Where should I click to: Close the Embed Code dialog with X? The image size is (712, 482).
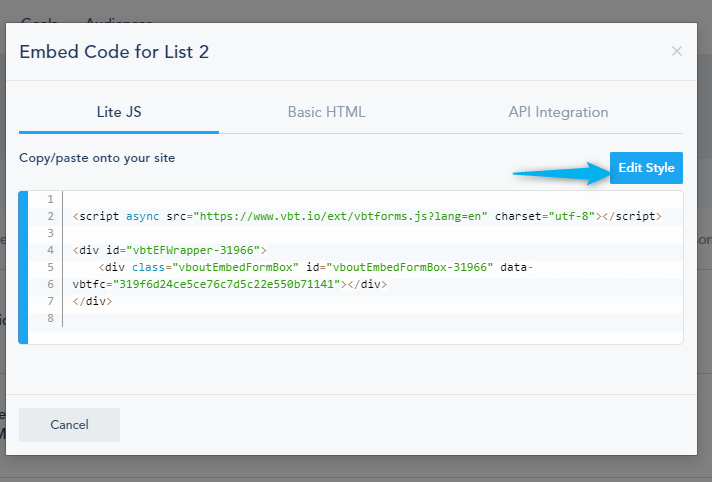pyautogui.click(x=677, y=51)
